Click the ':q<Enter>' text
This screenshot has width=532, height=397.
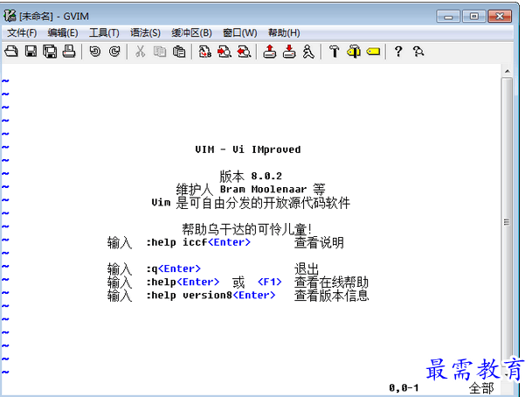click(173, 269)
